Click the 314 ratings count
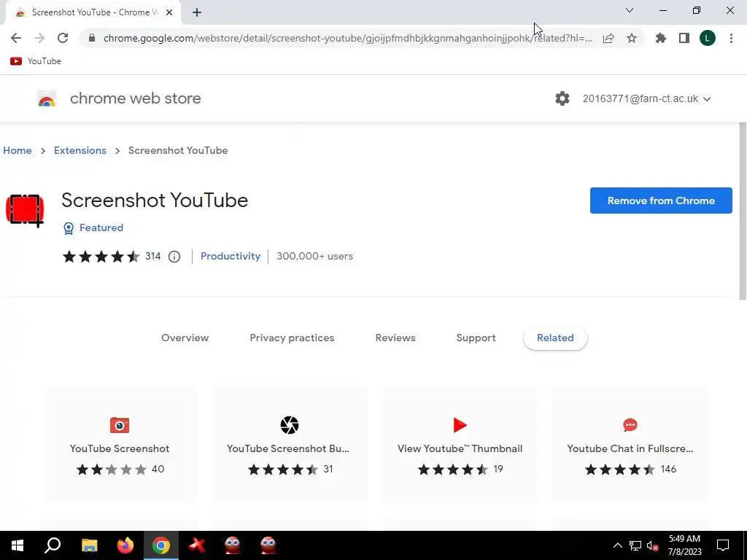Image resolution: width=747 pixels, height=560 pixels. coord(153,256)
